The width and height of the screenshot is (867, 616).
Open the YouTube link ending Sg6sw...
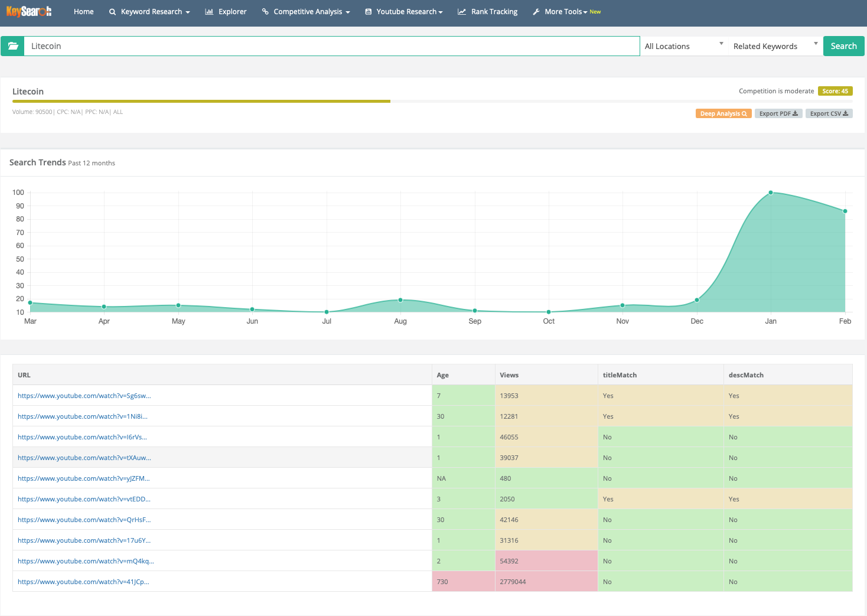[x=84, y=396]
